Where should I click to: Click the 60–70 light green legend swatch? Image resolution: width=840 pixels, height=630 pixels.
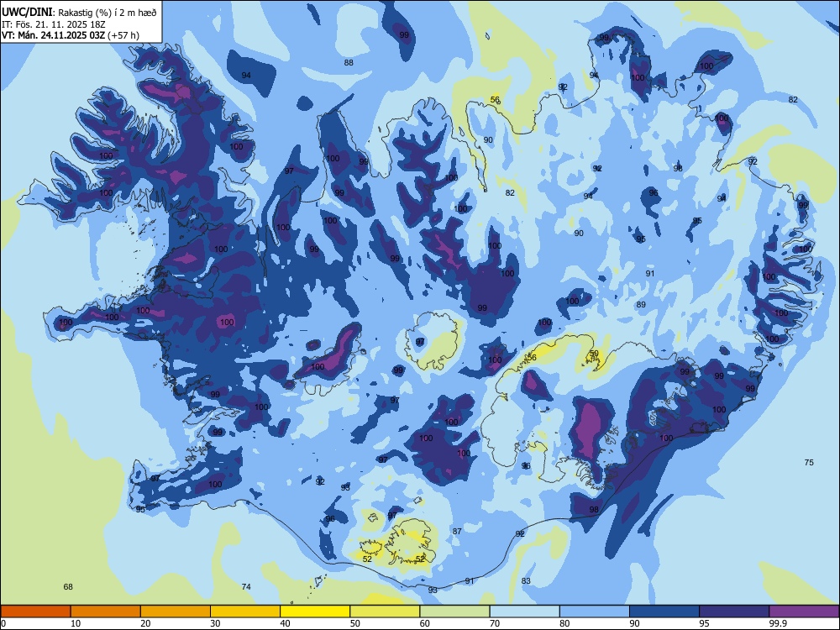454,612
